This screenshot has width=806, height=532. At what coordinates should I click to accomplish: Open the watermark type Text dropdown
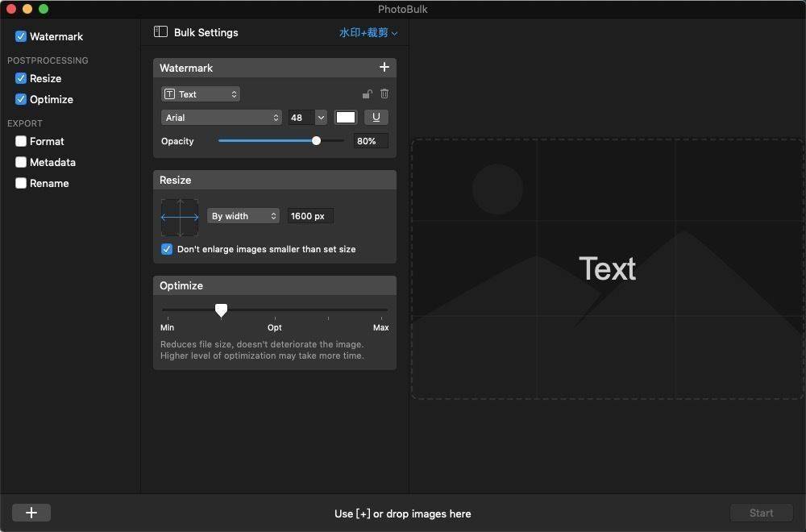click(x=201, y=94)
